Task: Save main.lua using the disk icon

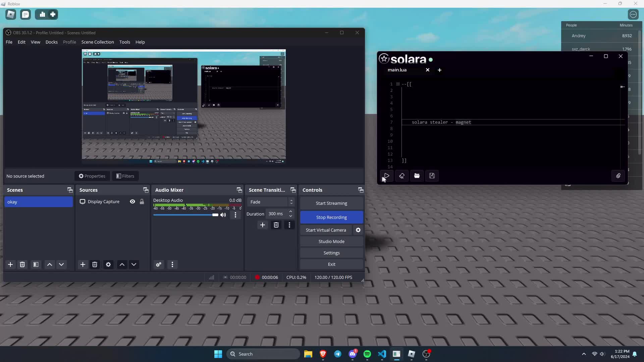Action: pyautogui.click(x=432, y=176)
